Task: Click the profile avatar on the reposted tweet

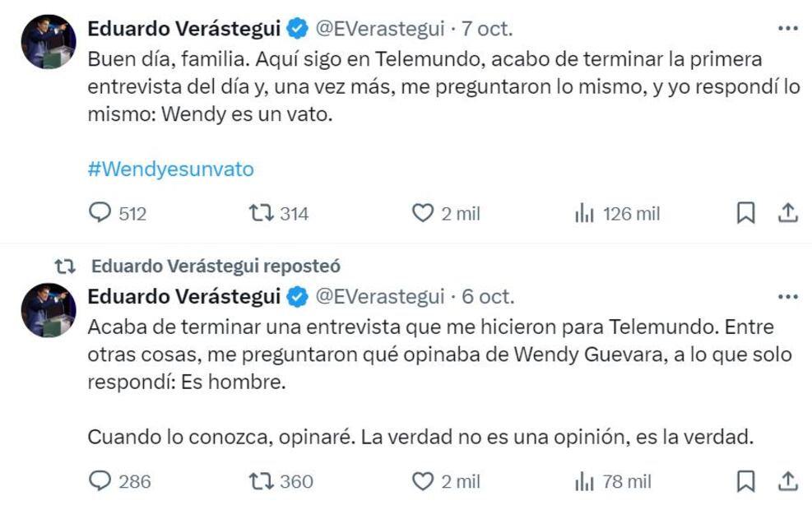Action: [49, 309]
